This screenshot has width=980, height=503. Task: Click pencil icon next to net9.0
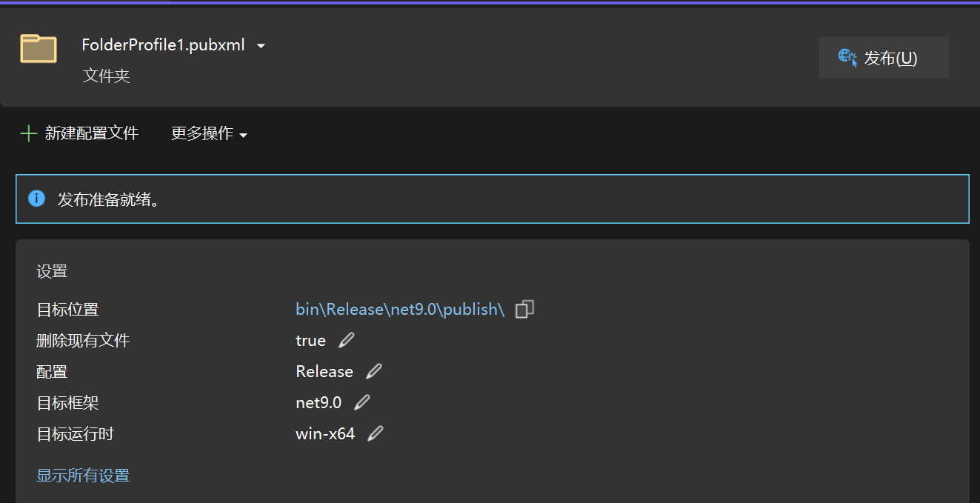tap(361, 403)
